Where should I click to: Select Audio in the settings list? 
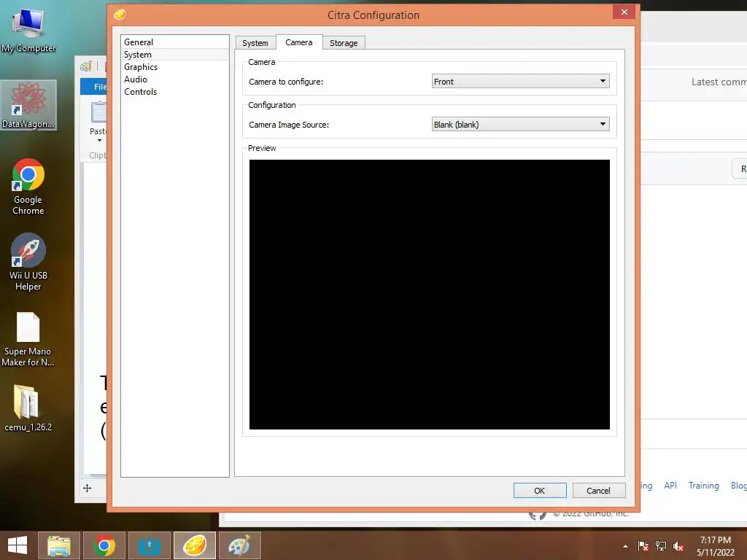(x=174, y=79)
